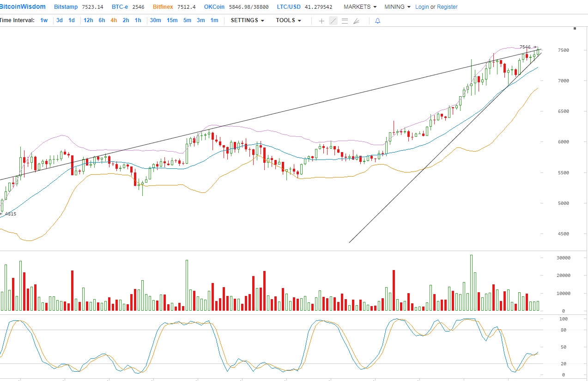
Task: Click the 7546 high price label on chart
Action: 525,47
